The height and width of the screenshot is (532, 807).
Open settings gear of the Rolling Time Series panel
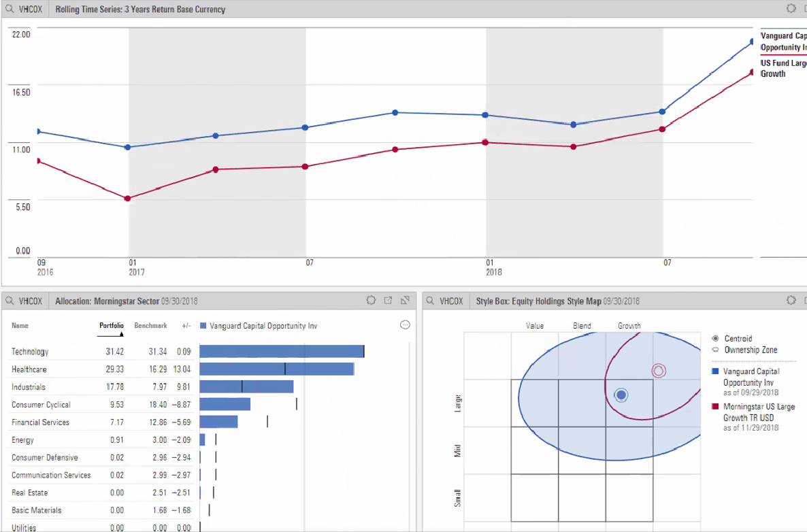click(791, 9)
